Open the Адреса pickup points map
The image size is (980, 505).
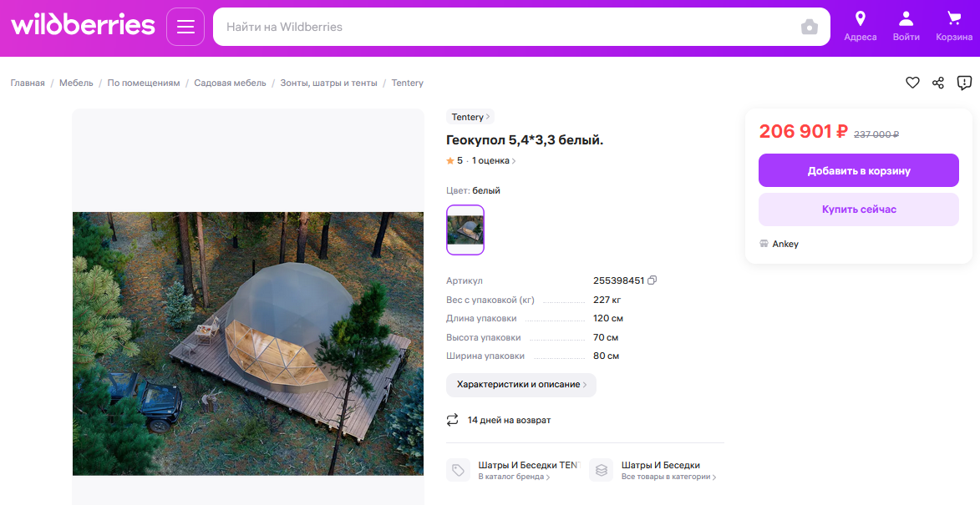[x=860, y=26]
